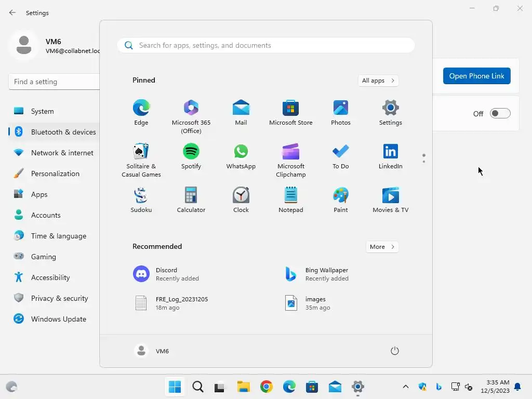Launch Microsoft Clipchamp
This screenshot has height=399, width=532.
(291, 160)
